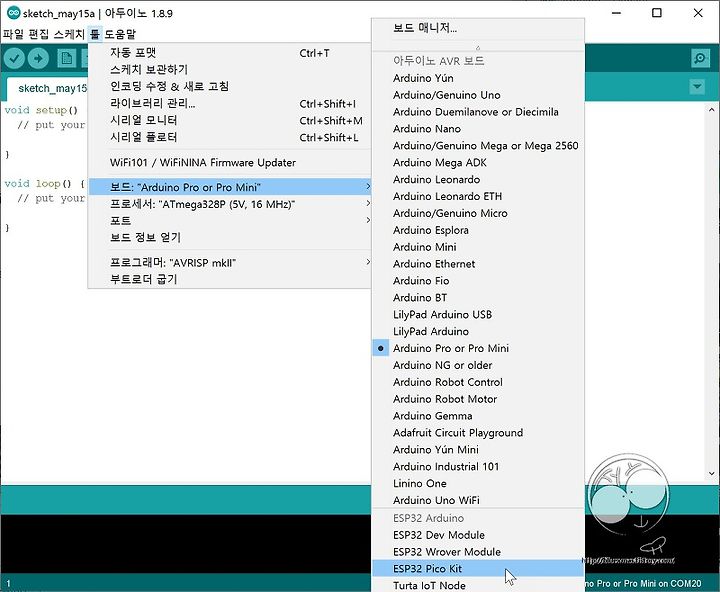Open the tab dropdown arrow under Serial Monitor
This screenshot has width=720, height=592.
click(697, 86)
